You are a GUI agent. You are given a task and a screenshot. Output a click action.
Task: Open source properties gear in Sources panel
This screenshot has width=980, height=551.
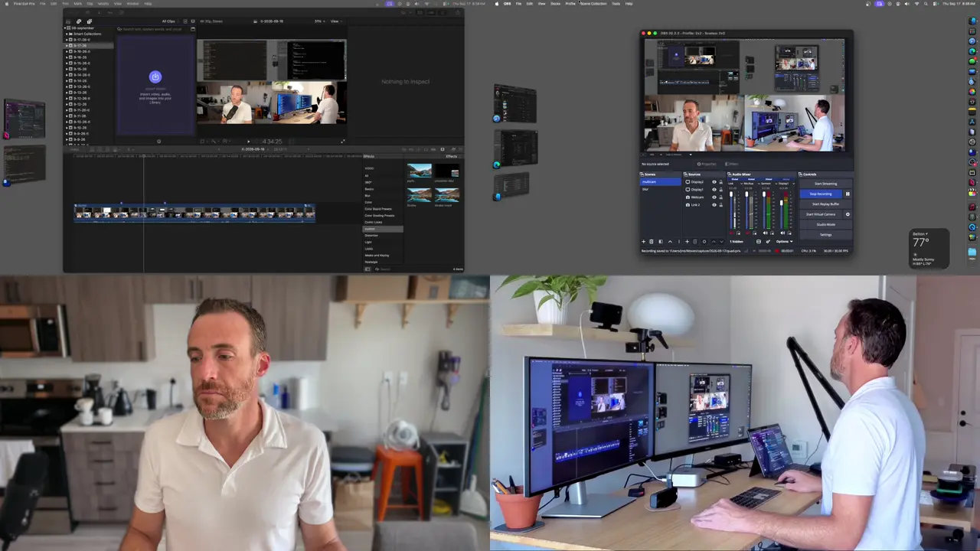(704, 242)
